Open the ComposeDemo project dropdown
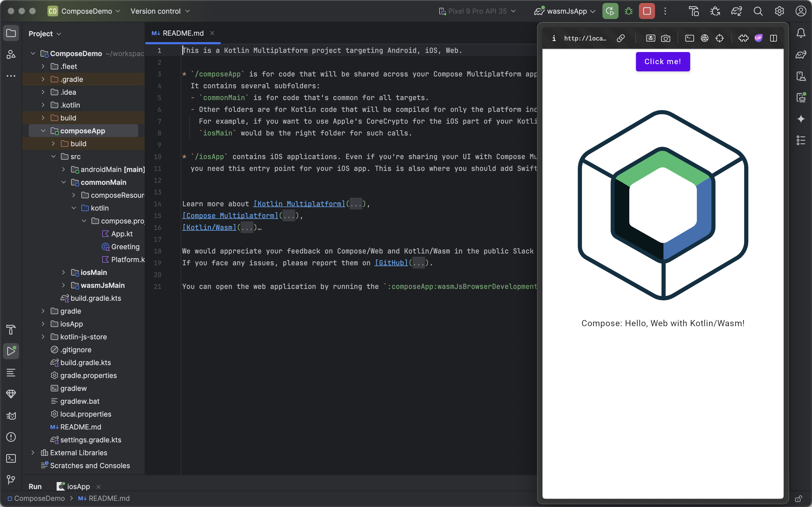 point(84,11)
